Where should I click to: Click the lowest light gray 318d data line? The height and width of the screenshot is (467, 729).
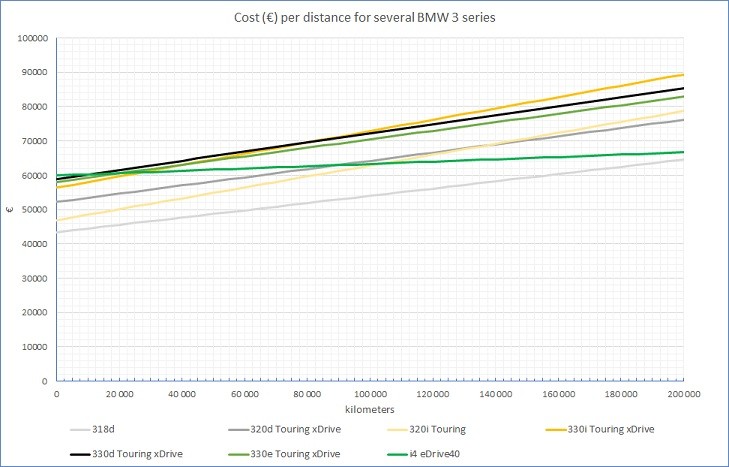tap(370, 196)
